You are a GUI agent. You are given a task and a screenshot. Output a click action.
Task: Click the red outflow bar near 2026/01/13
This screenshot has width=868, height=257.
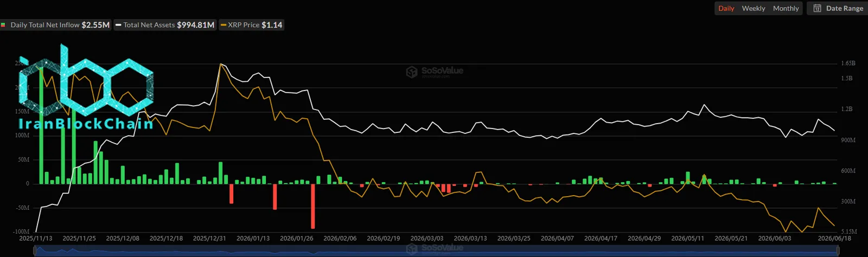(x=275, y=197)
